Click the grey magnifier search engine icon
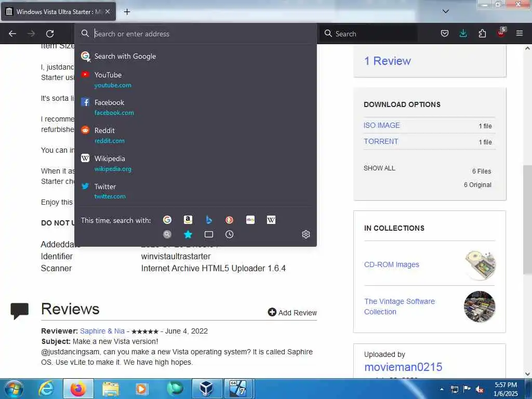 [167, 234]
